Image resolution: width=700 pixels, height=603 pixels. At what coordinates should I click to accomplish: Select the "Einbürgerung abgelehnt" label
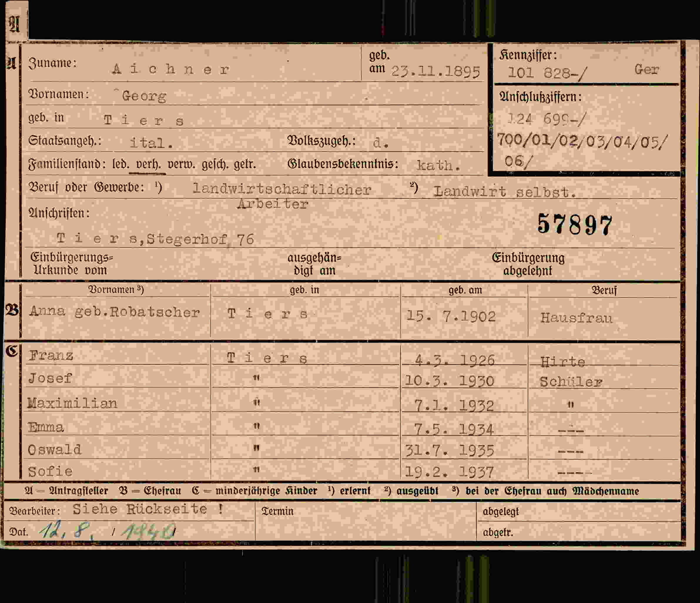528,264
